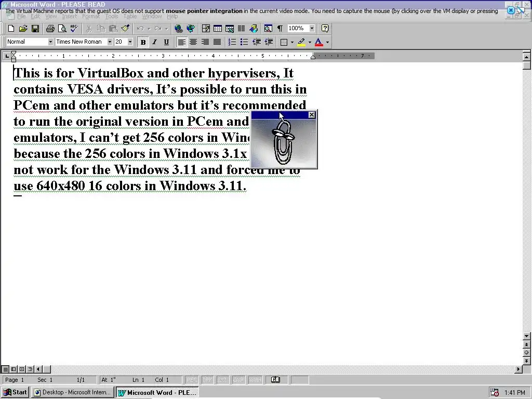
Task: Switch to Normal View button
Action: click(x=5, y=369)
